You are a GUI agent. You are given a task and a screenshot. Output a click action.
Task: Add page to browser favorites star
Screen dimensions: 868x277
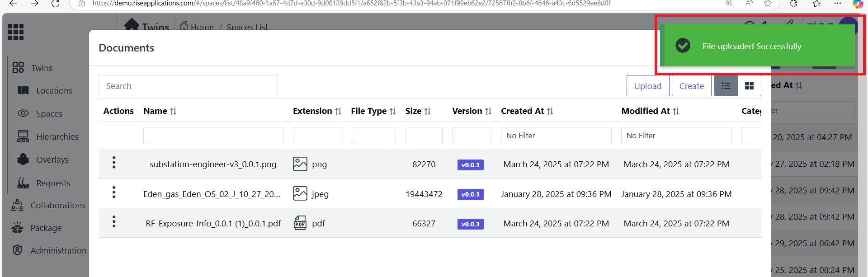[768, 4]
